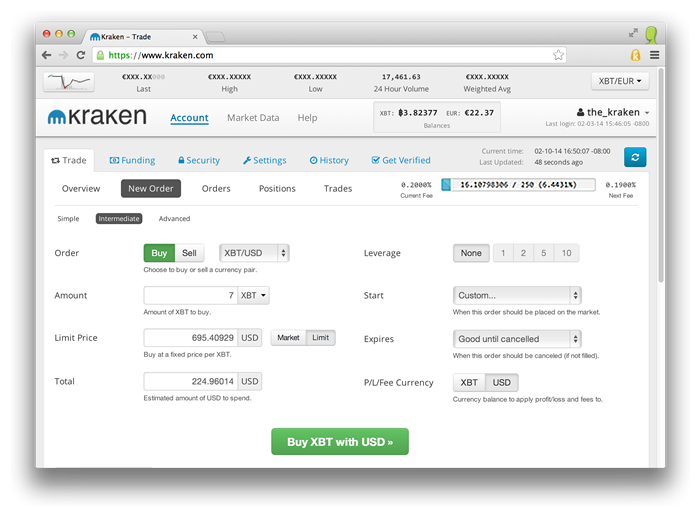Viewport: 700px width, 516px height.
Task: Click the orange extension icon by the menu
Action: pyautogui.click(x=635, y=55)
